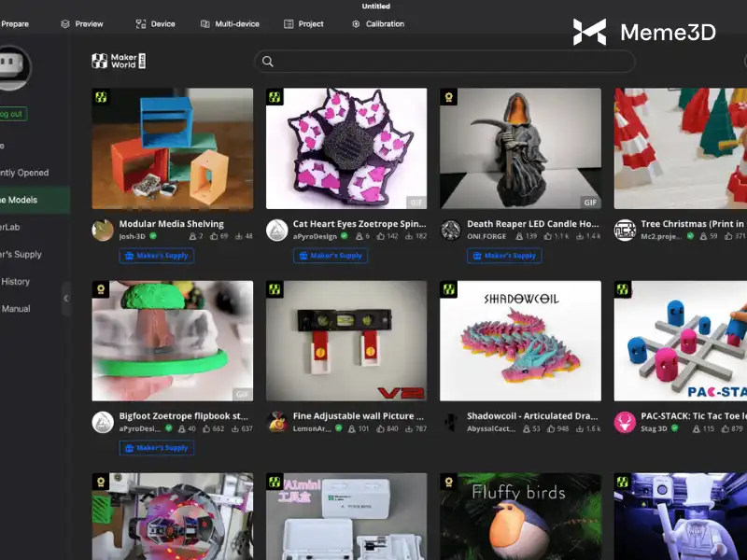The height and width of the screenshot is (560, 747).
Task: Click Stag 3D deer avatar icon
Action: pos(625,422)
